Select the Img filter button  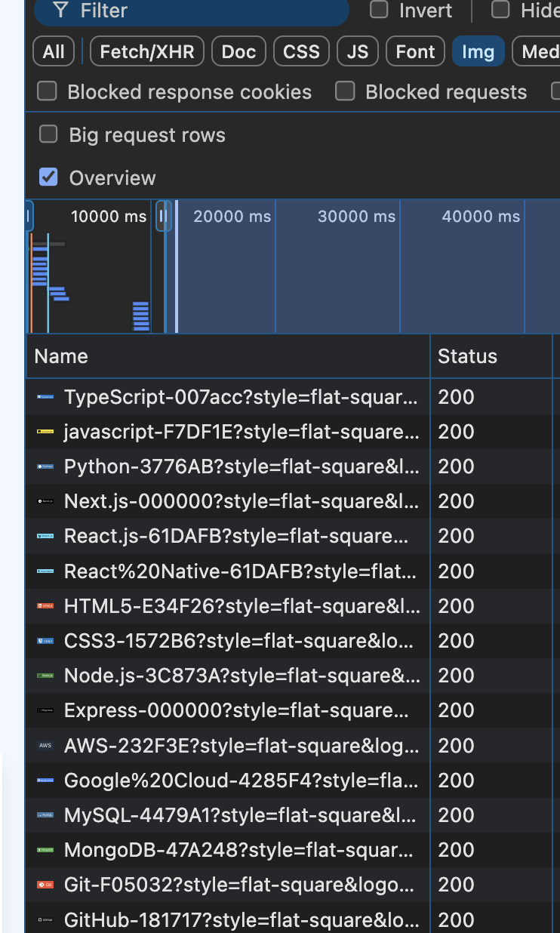478,51
